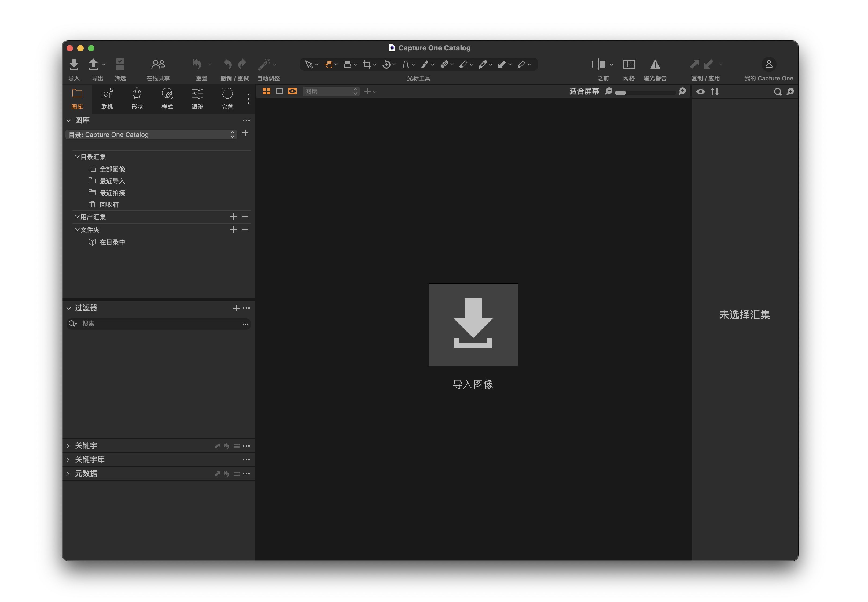Open the 筛选 culling tool

(x=120, y=65)
